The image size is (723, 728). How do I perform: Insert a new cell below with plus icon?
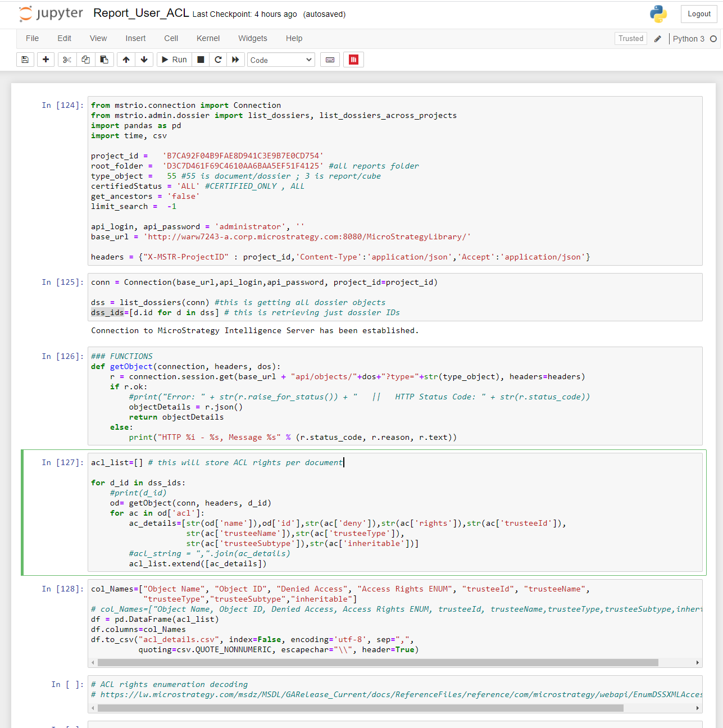click(x=46, y=59)
